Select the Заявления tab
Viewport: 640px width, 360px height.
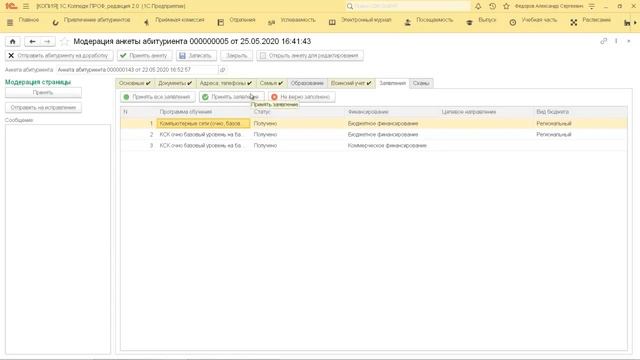[392, 83]
